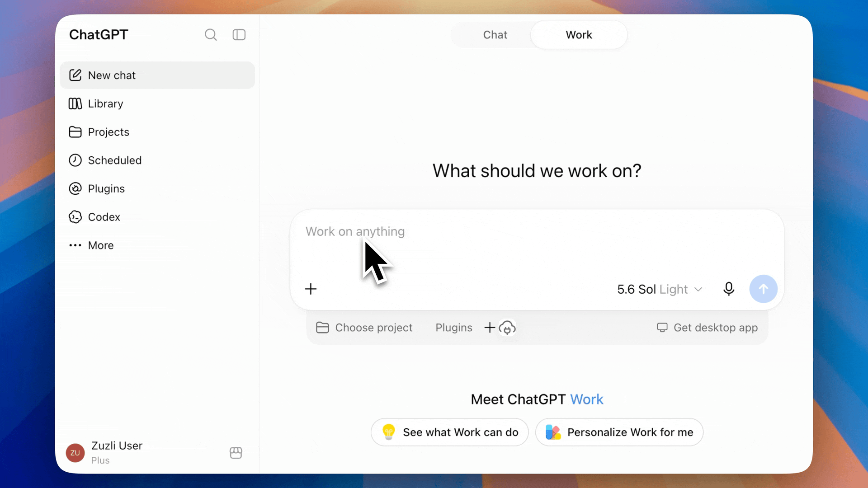
Task: Get desktop app link
Action: click(708, 328)
